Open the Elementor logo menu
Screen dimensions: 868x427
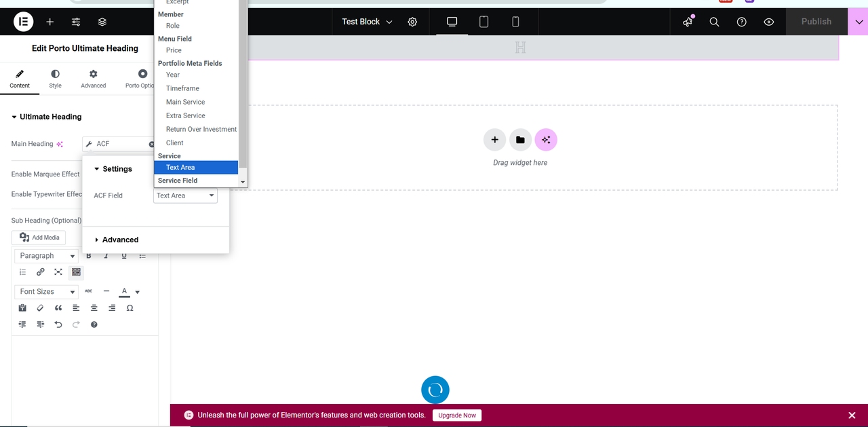click(x=24, y=22)
